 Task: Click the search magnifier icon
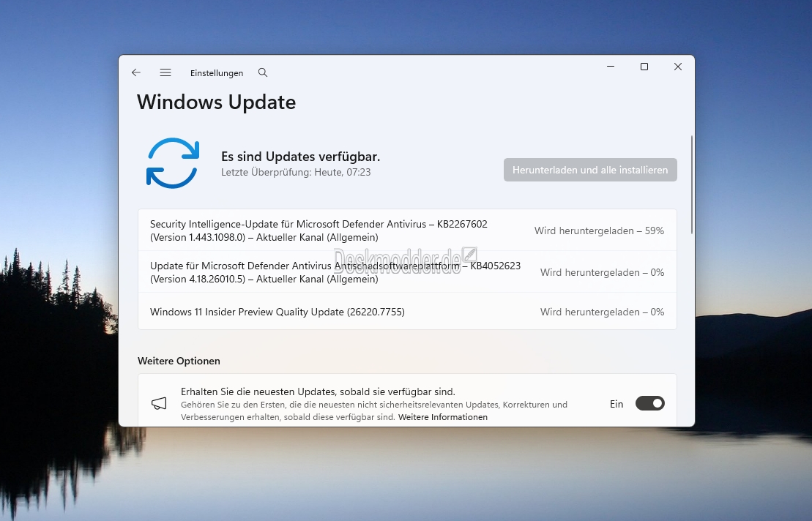click(x=263, y=73)
